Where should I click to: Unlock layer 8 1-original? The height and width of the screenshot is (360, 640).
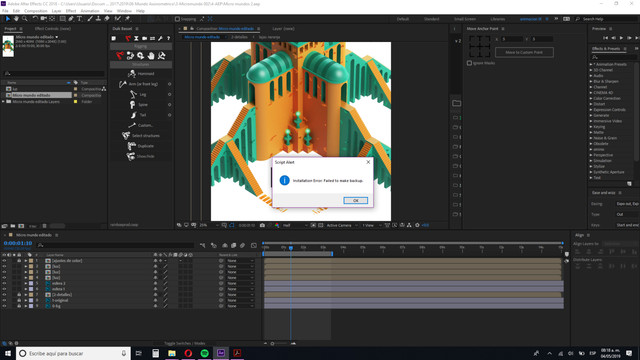pos(19,300)
